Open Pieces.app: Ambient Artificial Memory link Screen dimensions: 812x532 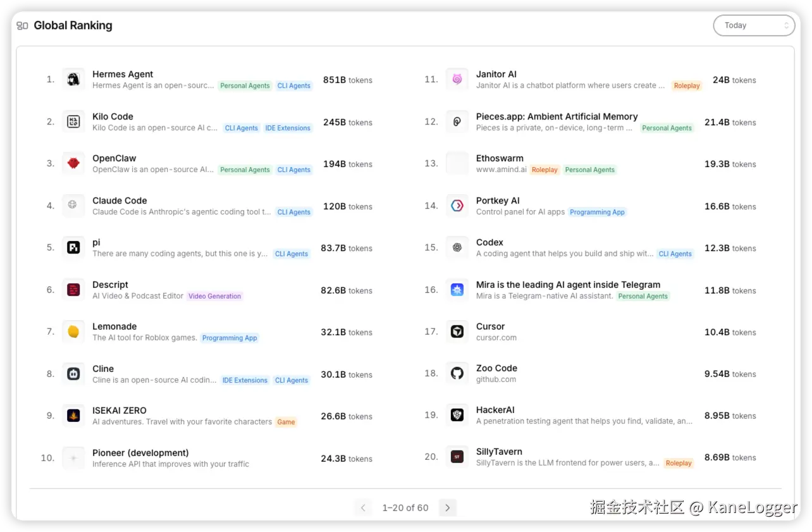pyautogui.click(x=557, y=116)
